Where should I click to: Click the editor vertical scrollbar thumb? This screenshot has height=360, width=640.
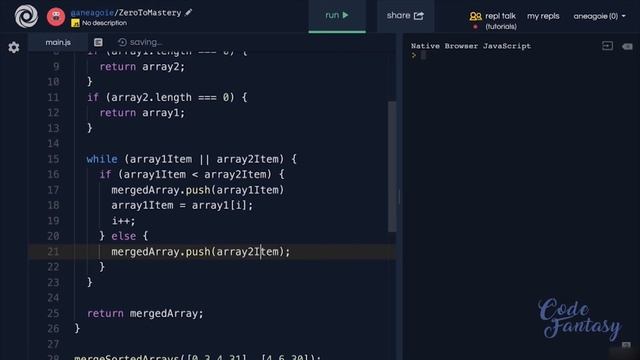click(392, 167)
